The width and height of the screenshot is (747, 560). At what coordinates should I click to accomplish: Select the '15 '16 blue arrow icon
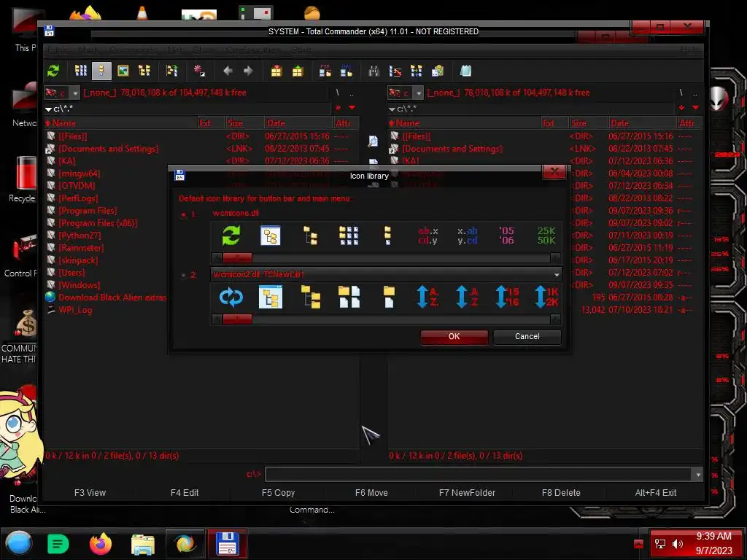[507, 297]
